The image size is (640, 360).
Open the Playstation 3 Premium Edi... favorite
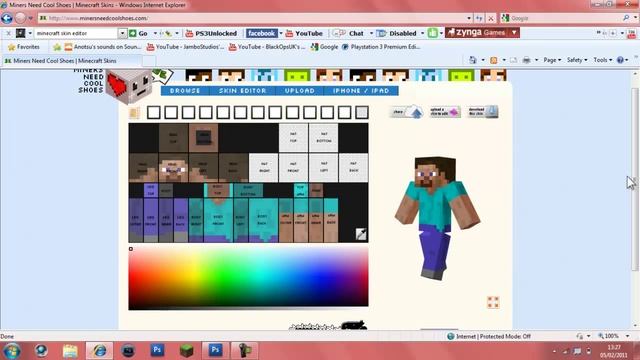pyautogui.click(x=381, y=47)
